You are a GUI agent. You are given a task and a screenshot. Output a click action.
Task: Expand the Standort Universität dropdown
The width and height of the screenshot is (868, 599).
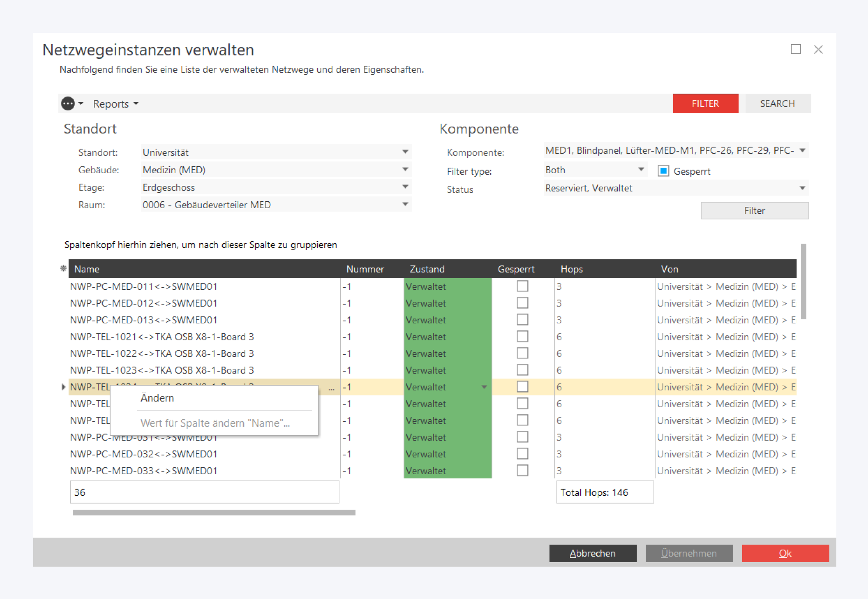(x=405, y=152)
